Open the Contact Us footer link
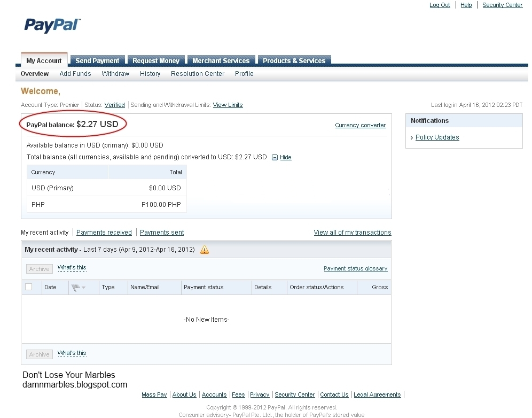This screenshot has width=532, height=418. tap(334, 394)
